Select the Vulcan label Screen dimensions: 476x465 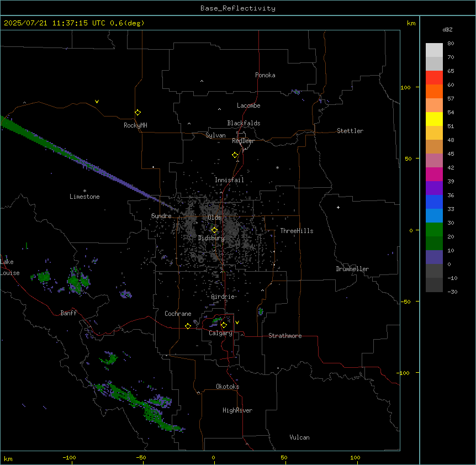(x=299, y=437)
